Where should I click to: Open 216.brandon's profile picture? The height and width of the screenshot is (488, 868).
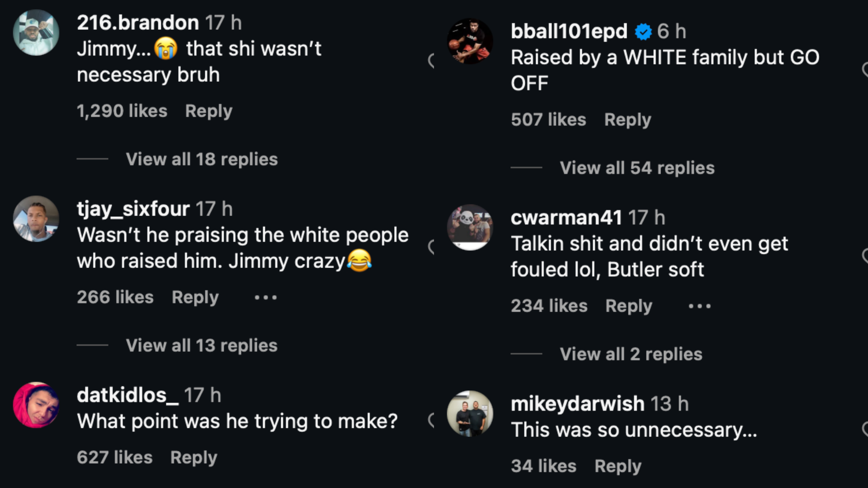pos(36,33)
